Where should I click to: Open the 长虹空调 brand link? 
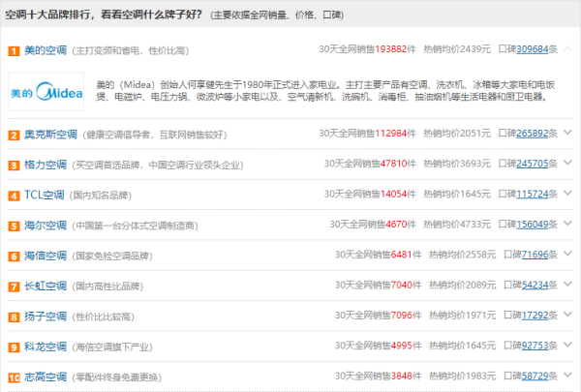coord(46,286)
